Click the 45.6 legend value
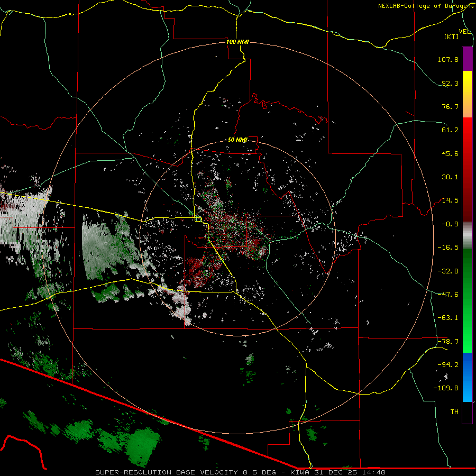The image size is (476, 476). coord(450,153)
